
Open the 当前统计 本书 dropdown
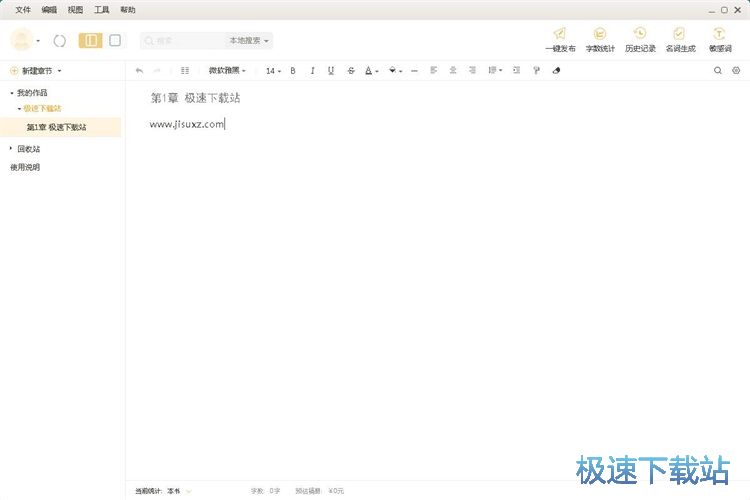(164, 491)
